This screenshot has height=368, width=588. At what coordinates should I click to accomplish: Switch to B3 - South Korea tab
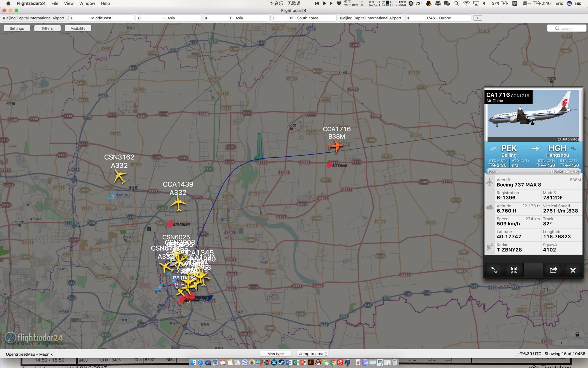click(x=303, y=18)
